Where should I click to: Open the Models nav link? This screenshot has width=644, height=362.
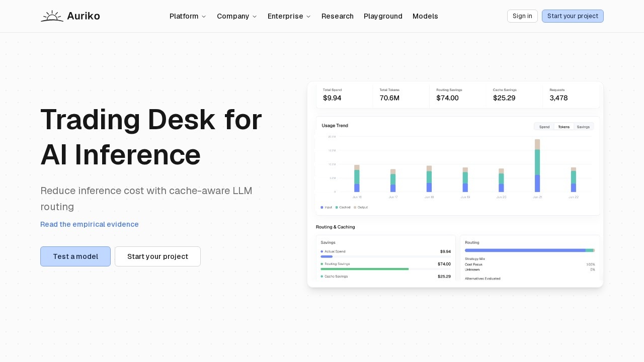tap(425, 16)
